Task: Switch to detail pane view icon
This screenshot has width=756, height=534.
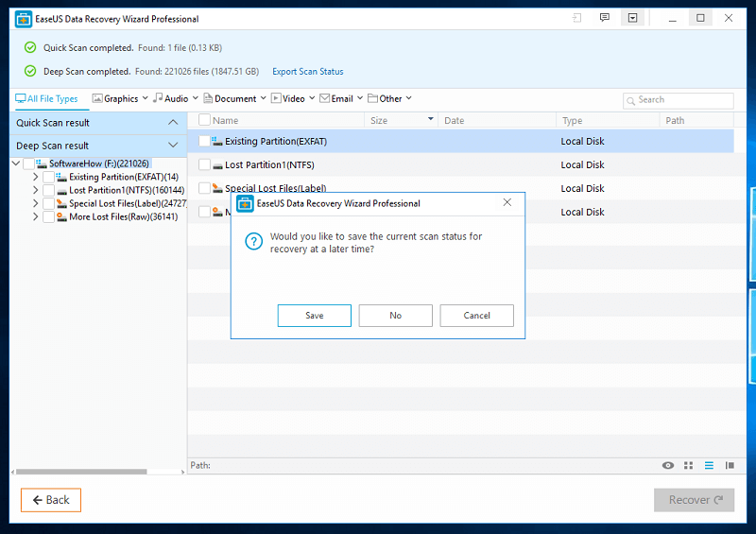Action: click(x=730, y=466)
